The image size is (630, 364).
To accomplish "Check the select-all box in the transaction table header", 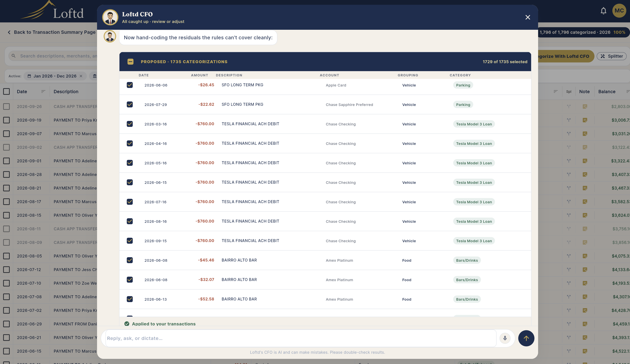I will (6, 91).
